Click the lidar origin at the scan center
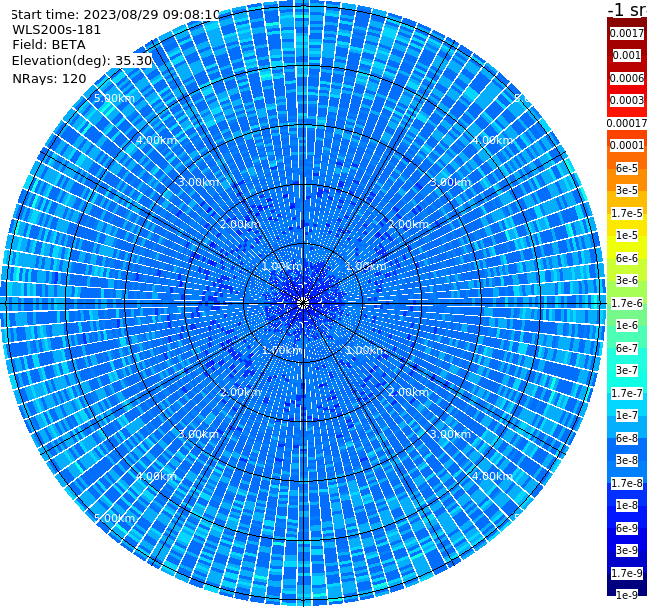 (303, 304)
